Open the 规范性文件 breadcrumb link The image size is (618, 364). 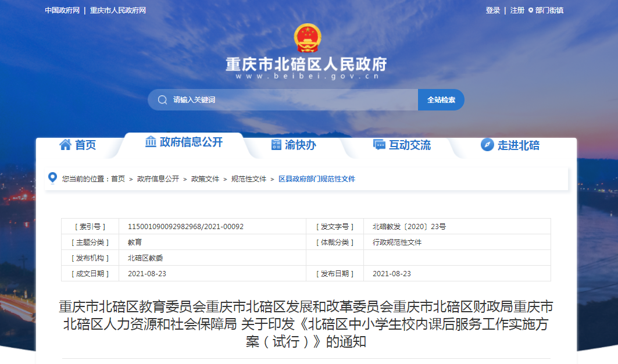[x=249, y=179]
